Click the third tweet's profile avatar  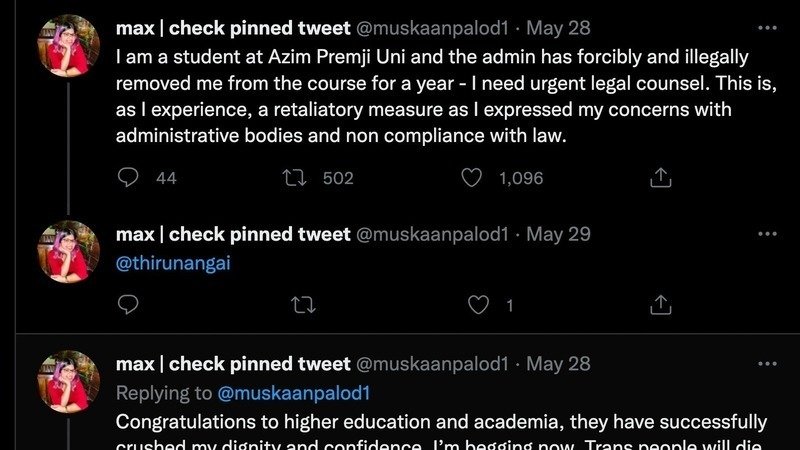[68, 382]
